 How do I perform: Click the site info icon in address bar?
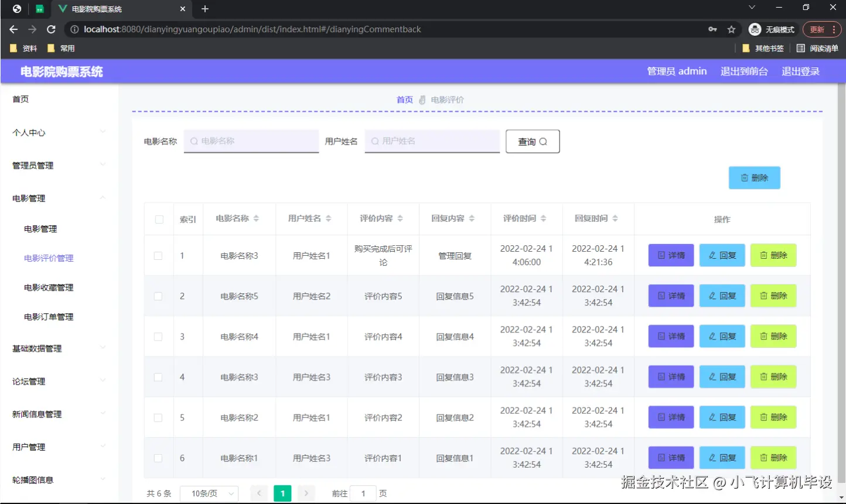[x=74, y=29]
